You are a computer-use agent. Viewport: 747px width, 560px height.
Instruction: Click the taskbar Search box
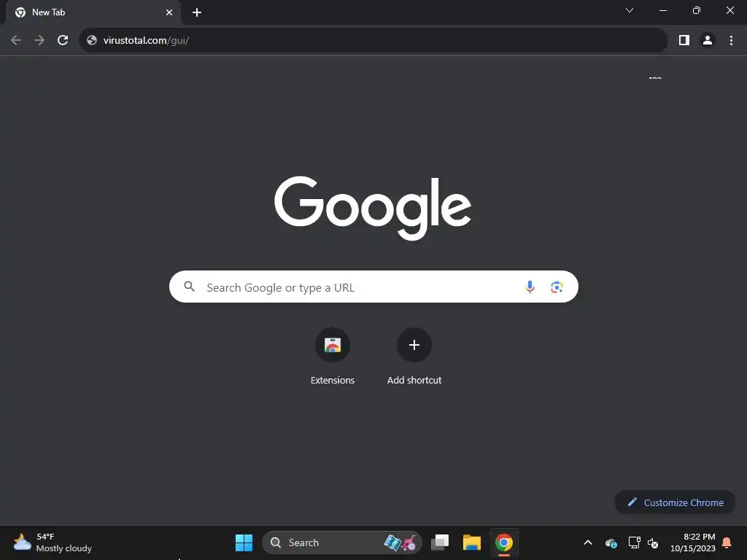coord(341,542)
